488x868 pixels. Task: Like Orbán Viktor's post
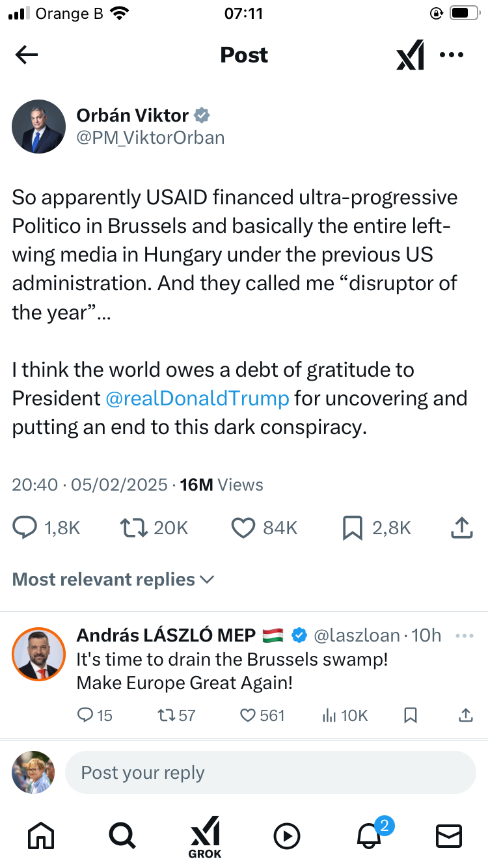coord(243,528)
